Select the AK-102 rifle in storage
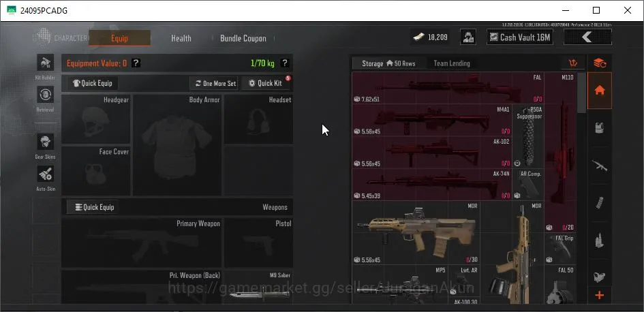 [x=432, y=153]
